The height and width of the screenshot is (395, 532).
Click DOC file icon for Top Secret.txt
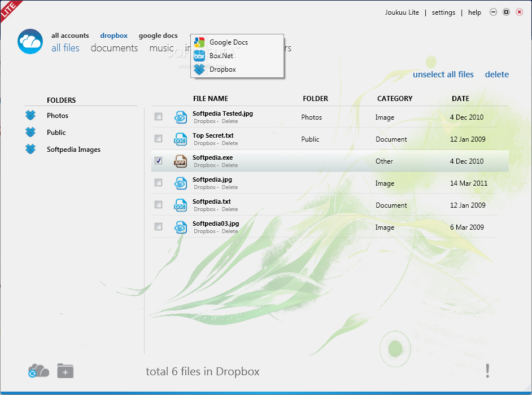coord(180,139)
